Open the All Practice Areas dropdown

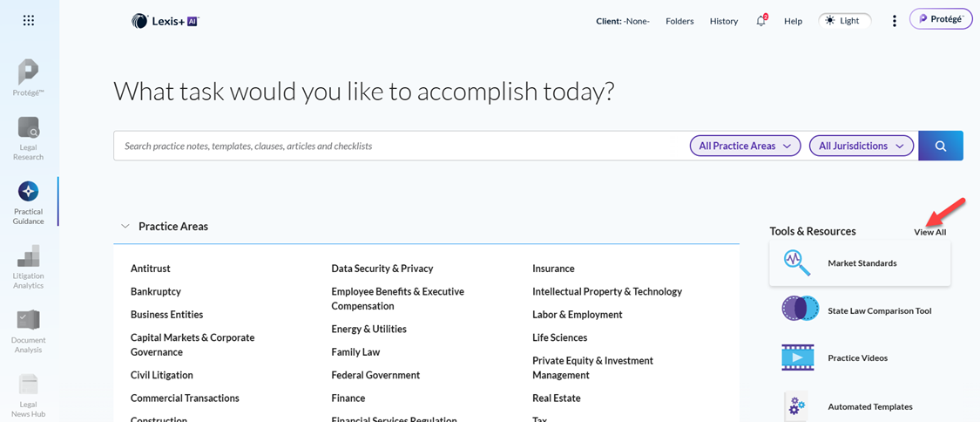745,146
